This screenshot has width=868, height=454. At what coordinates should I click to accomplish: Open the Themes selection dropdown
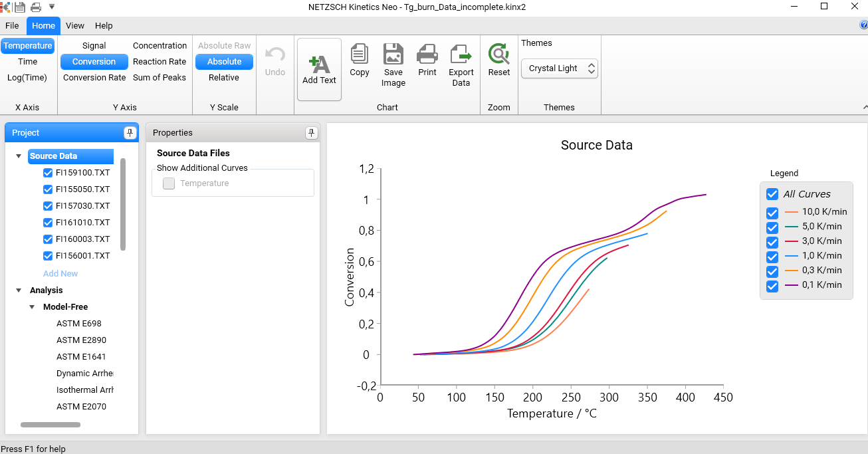590,68
